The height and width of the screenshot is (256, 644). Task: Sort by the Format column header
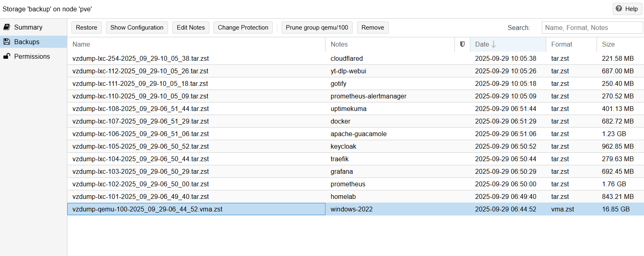pos(562,44)
